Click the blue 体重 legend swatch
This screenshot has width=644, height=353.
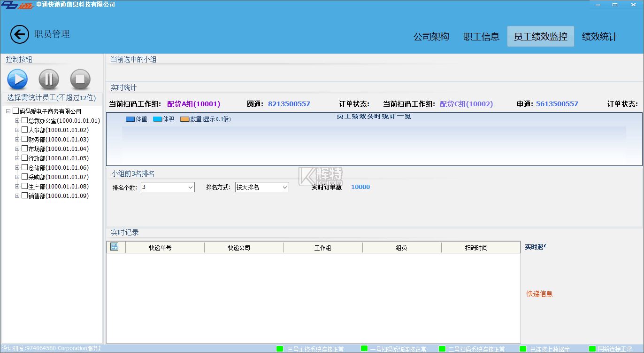click(130, 119)
